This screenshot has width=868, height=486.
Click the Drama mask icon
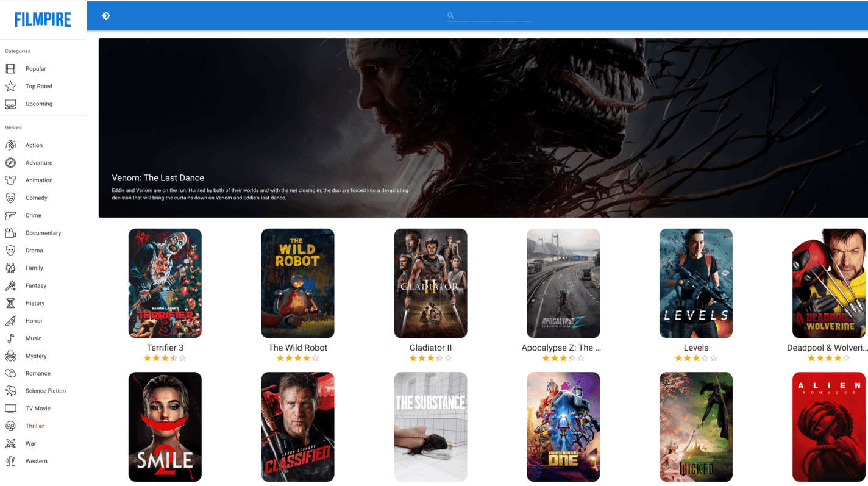click(10, 251)
